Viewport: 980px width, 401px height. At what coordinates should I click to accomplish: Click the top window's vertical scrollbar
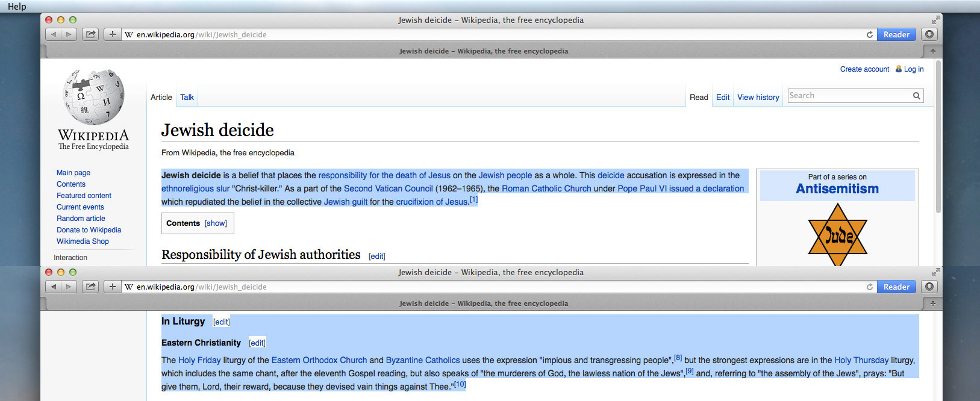tap(938, 137)
